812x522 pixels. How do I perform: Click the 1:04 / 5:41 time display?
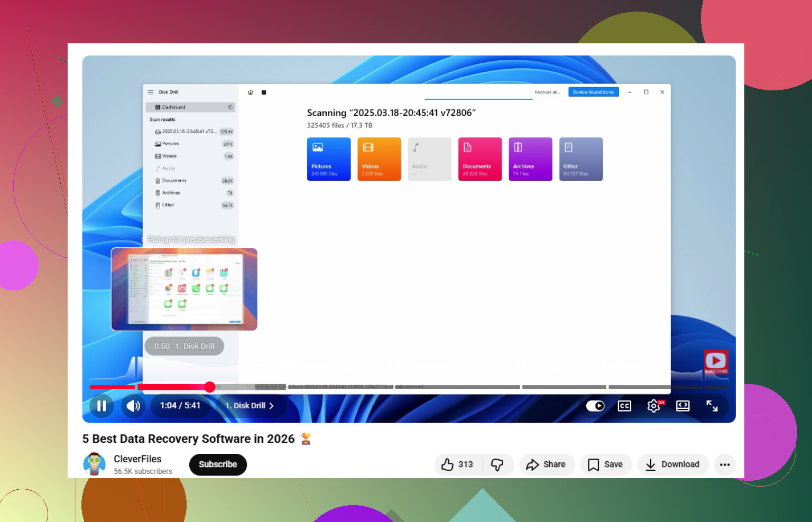180,406
